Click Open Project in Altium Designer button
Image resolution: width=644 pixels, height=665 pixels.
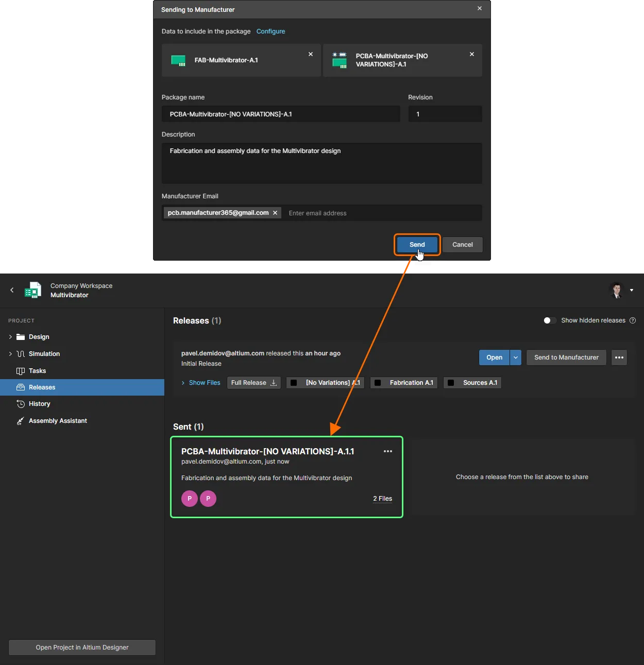click(82, 647)
